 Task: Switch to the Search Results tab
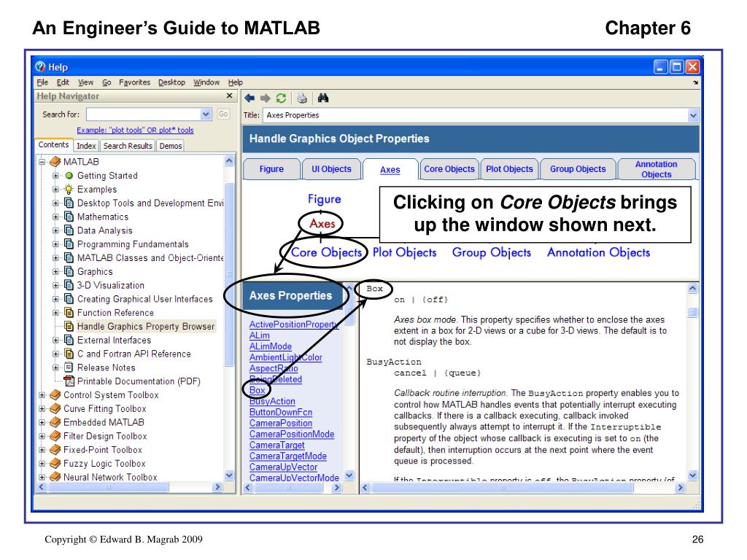[128, 146]
